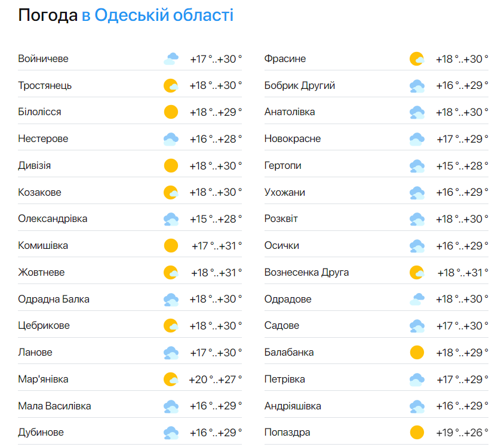Click the rain cloud icon beside Бобрик Другий
The image size is (504, 447).
pyautogui.click(x=416, y=85)
